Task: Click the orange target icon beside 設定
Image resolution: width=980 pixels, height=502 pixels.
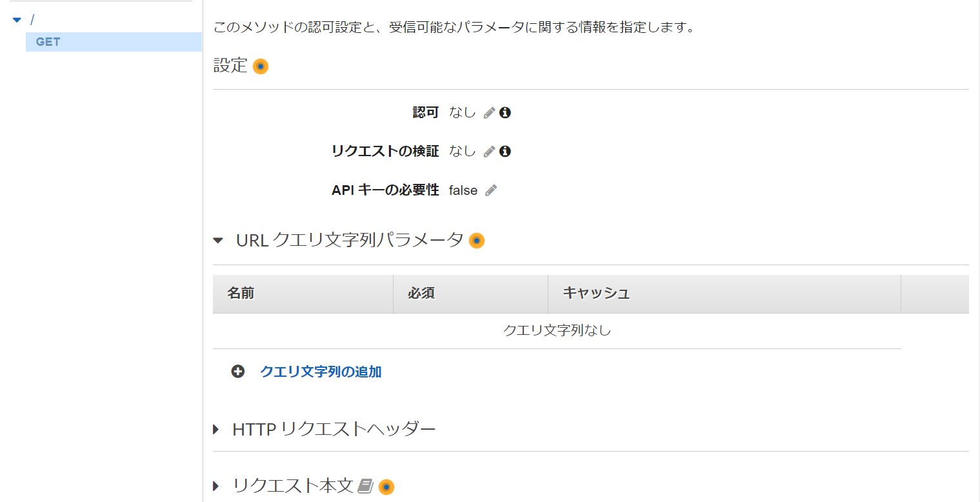Action: pos(261,65)
